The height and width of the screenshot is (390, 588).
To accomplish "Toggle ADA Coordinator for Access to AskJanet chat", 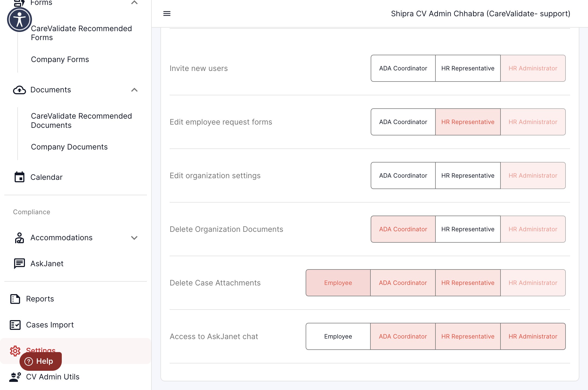I will (403, 336).
